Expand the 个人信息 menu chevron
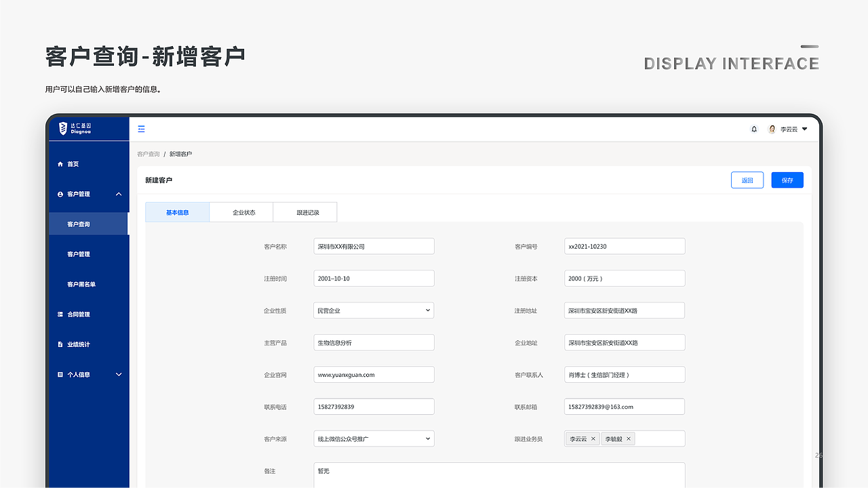The image size is (868, 488). pos(119,374)
